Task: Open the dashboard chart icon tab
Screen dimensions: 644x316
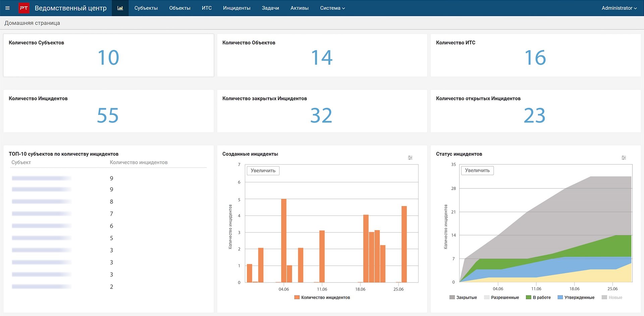Action: 120,8
